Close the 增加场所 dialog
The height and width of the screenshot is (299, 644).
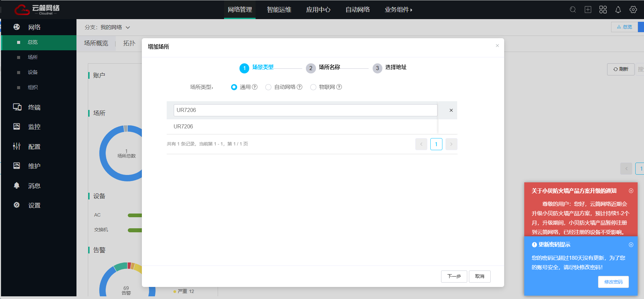[497, 46]
